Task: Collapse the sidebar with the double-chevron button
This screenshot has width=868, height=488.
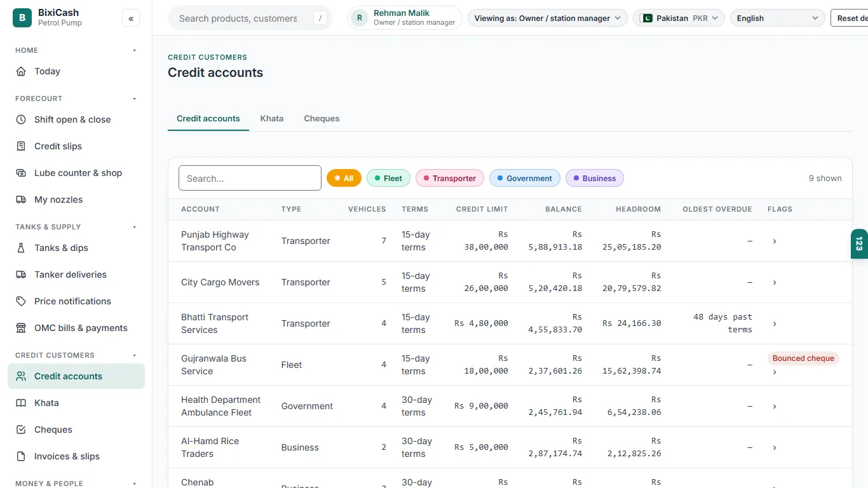Action: tap(131, 18)
